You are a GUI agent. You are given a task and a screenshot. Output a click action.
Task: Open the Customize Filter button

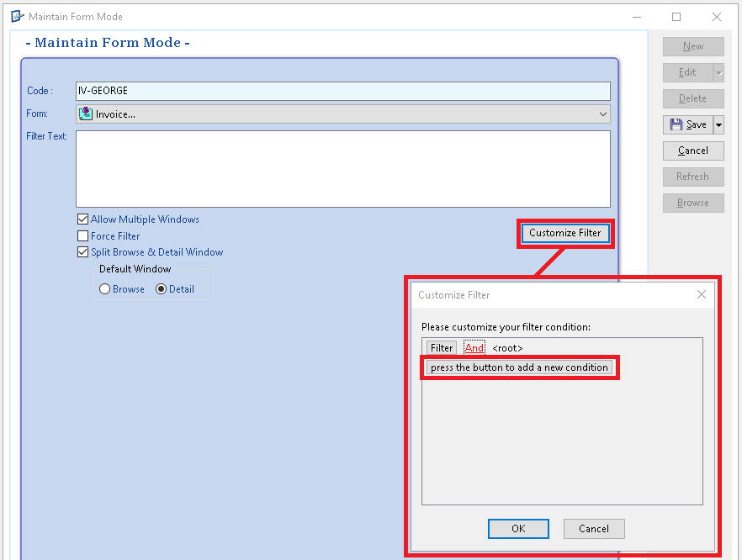564,233
